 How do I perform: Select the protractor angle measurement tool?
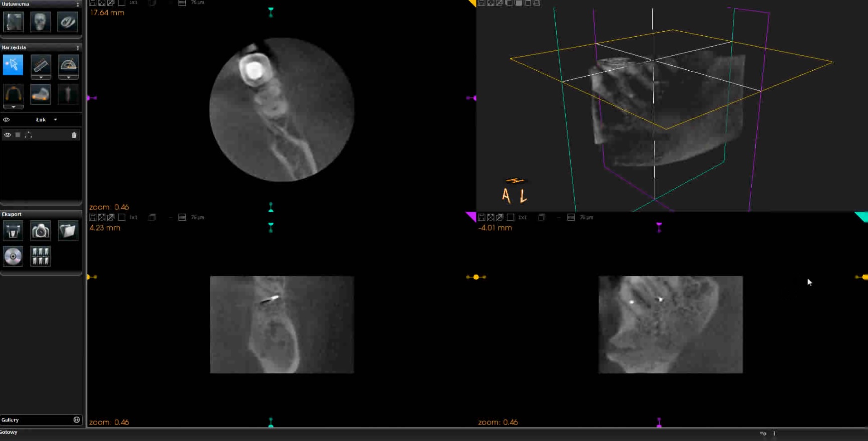[x=68, y=65]
